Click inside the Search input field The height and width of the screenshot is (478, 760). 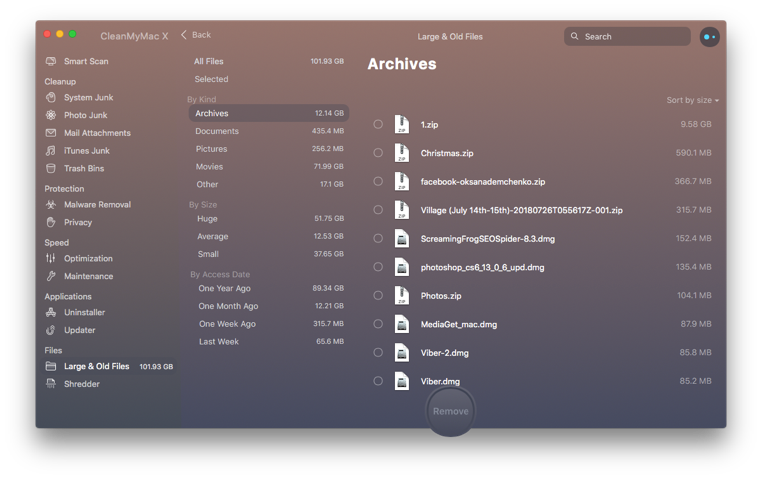[627, 36]
